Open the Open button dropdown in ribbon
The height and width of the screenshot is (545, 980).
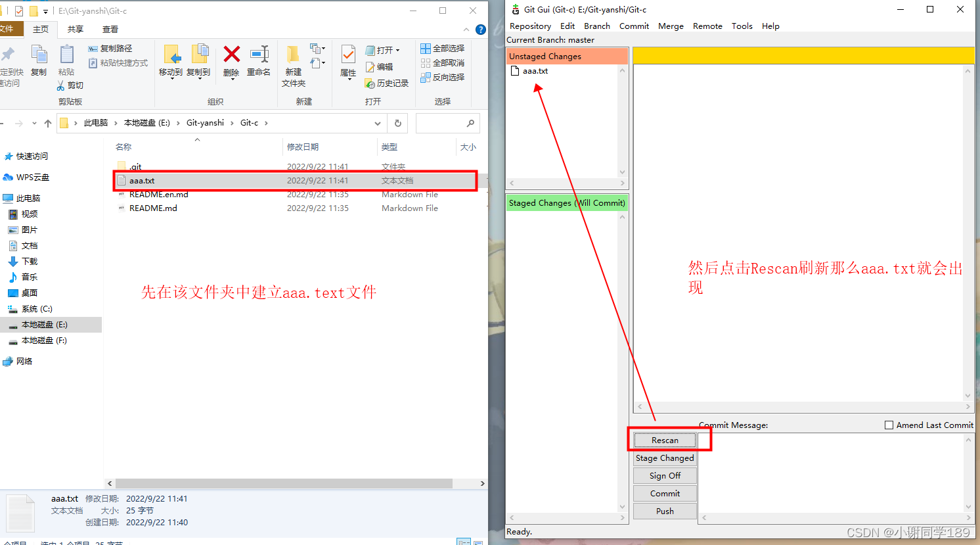pos(397,51)
